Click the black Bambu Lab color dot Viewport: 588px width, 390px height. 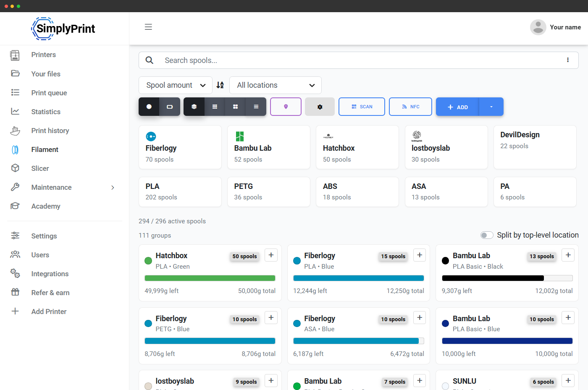pyautogui.click(x=446, y=261)
